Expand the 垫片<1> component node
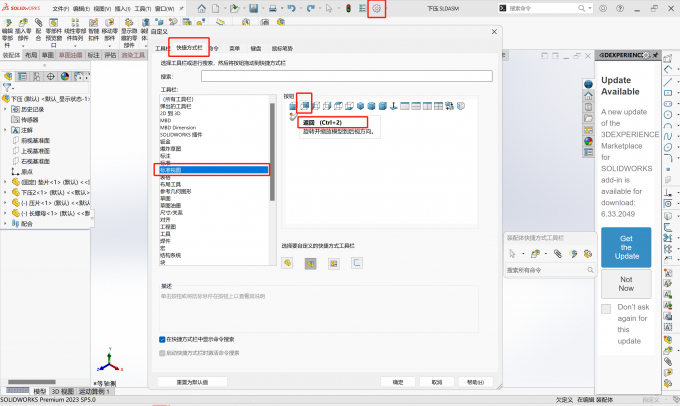The image size is (680, 406). click(5, 182)
